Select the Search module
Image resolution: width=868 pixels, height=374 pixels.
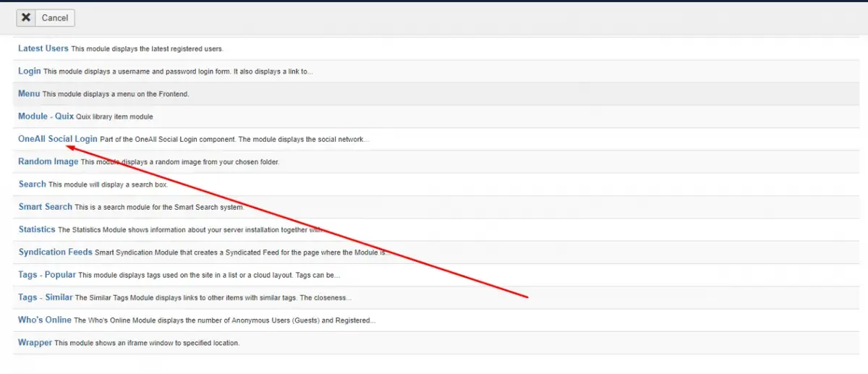33,184
